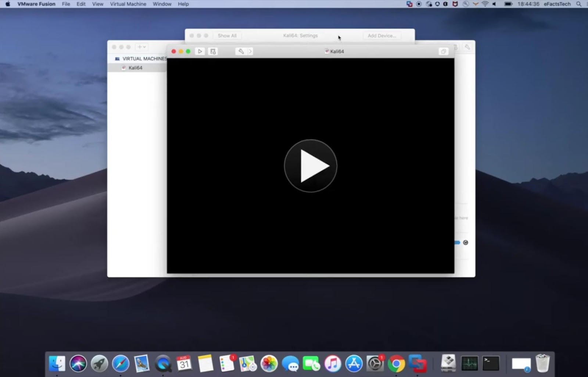Click the VIRTUAL MACHINES sidebar header
The height and width of the screenshot is (377, 588).
(x=144, y=59)
